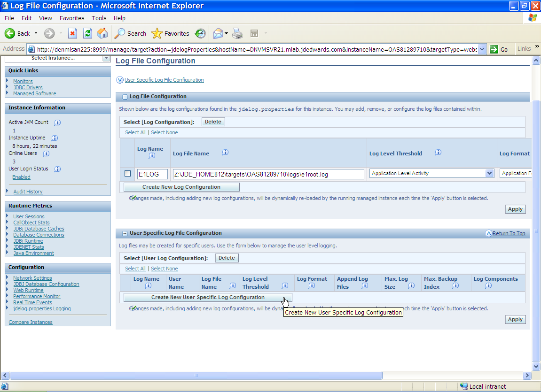Open the History toolbar icon

click(200, 33)
